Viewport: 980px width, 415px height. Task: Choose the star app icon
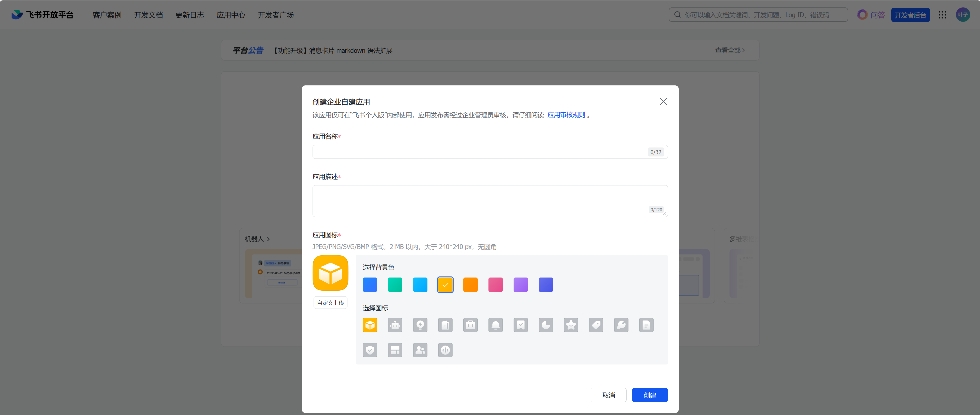(571, 325)
